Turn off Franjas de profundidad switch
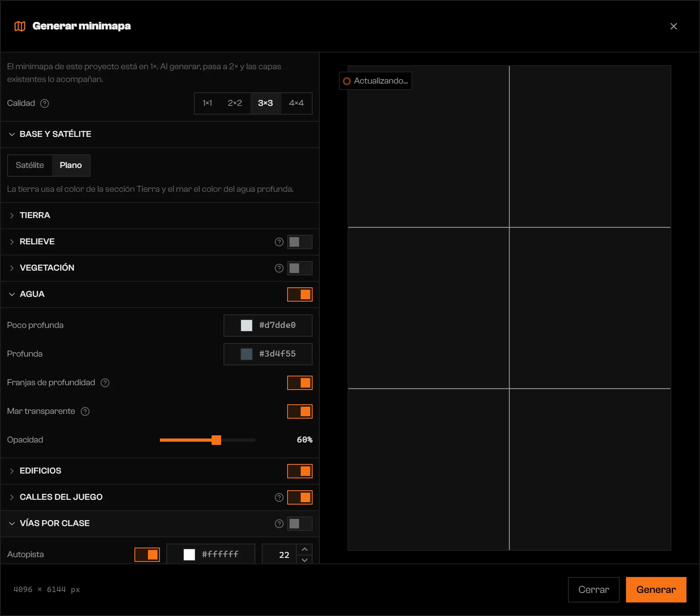 coord(300,383)
